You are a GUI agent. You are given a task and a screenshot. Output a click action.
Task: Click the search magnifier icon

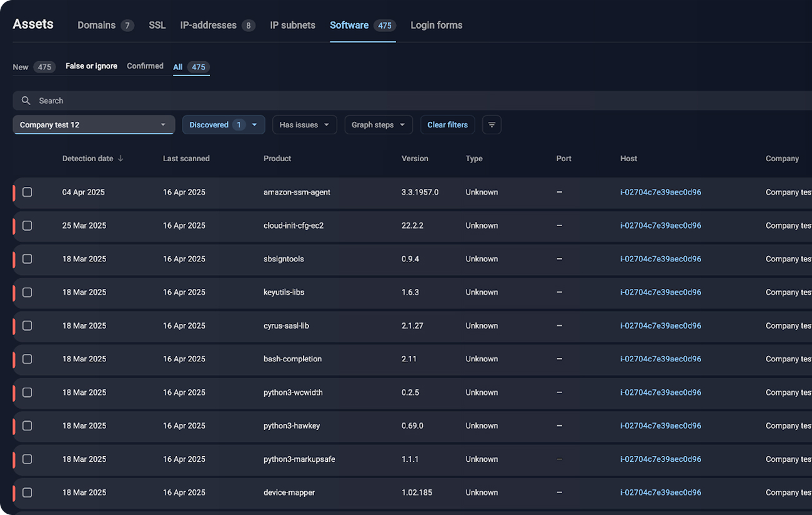pos(26,101)
